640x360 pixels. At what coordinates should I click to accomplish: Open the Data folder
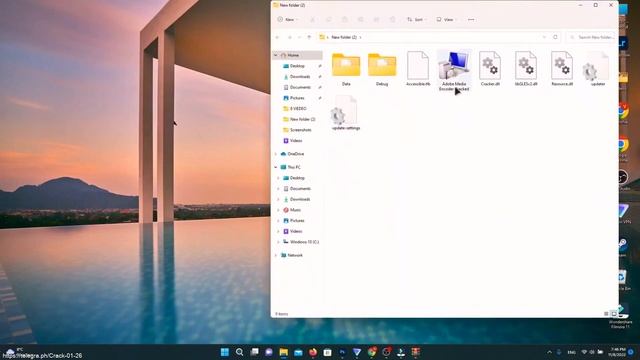point(346,69)
